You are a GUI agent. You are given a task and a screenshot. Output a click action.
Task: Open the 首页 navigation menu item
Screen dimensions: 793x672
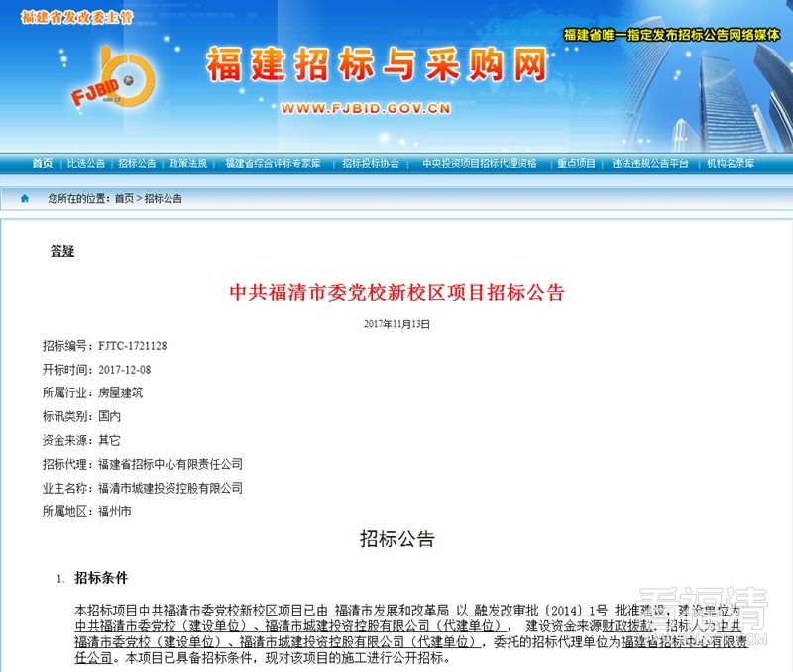tap(43, 163)
